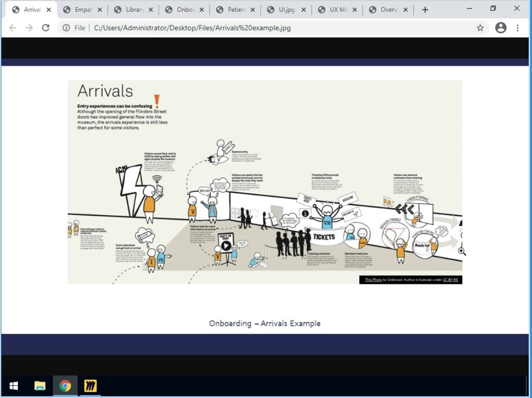Close the Patient tab
Image resolution: width=532 pixels, height=398 pixels.
[x=253, y=10]
